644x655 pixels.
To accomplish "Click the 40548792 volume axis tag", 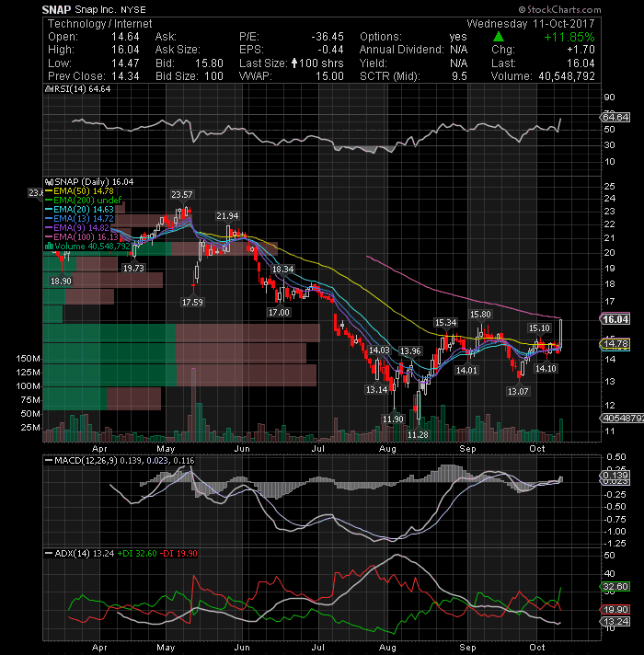I will click(622, 419).
